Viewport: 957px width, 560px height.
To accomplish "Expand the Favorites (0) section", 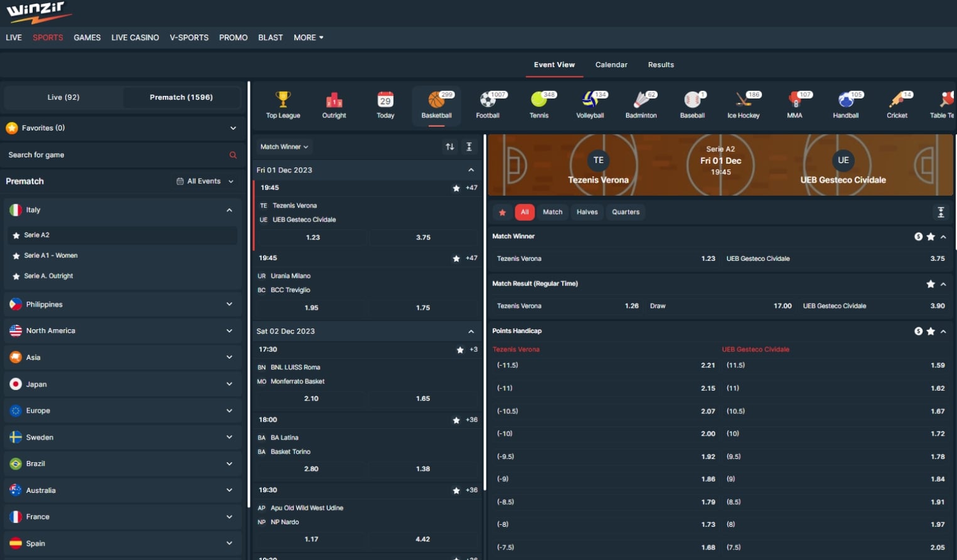I will click(233, 128).
